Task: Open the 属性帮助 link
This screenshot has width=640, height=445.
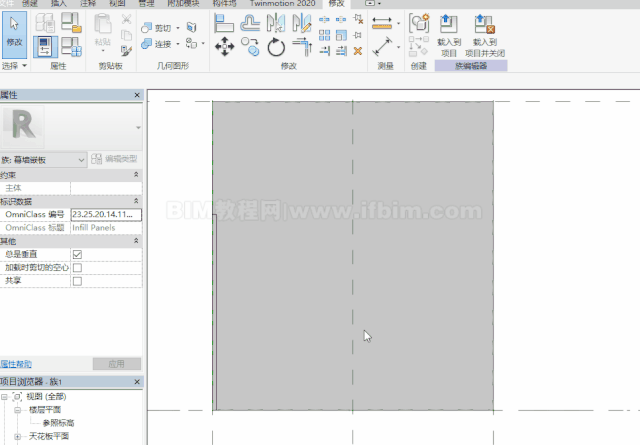Action: pyautogui.click(x=16, y=364)
